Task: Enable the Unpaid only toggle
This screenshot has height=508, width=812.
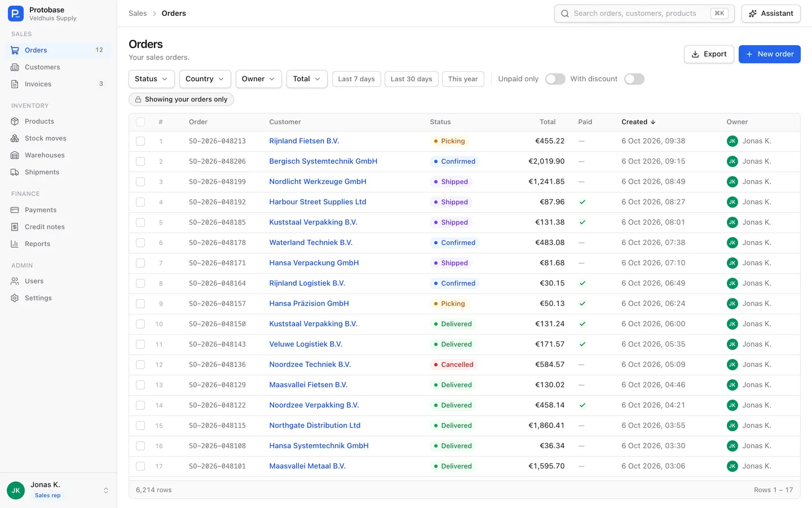Action: pyautogui.click(x=555, y=79)
